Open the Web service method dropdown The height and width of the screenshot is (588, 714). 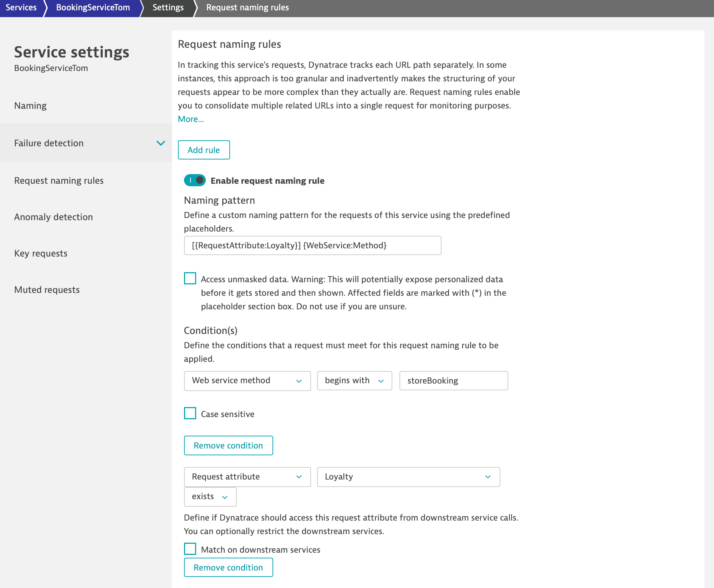tap(247, 381)
